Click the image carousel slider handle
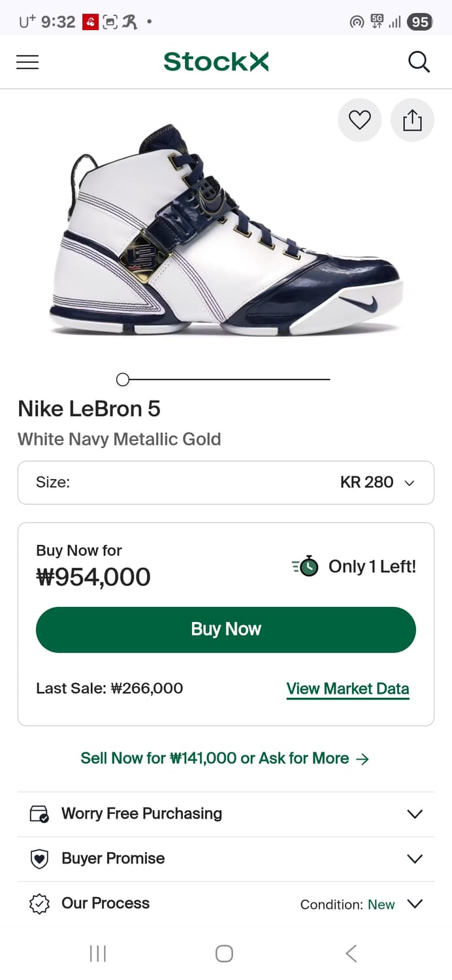 pyautogui.click(x=123, y=379)
